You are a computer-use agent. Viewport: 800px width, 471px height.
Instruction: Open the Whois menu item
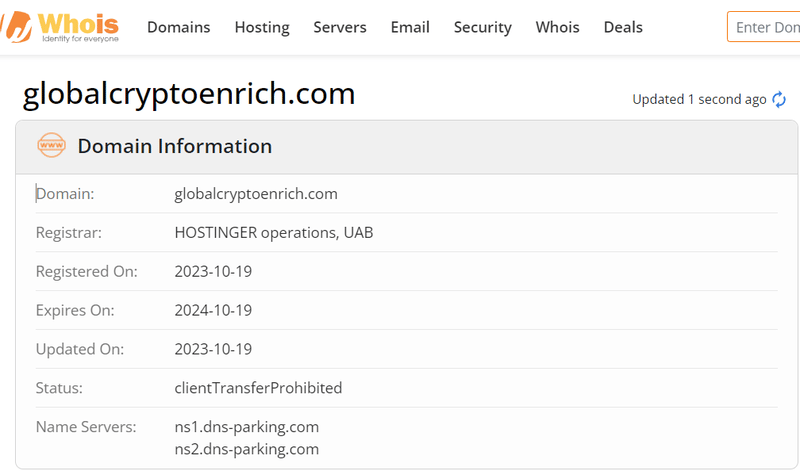coord(557,27)
